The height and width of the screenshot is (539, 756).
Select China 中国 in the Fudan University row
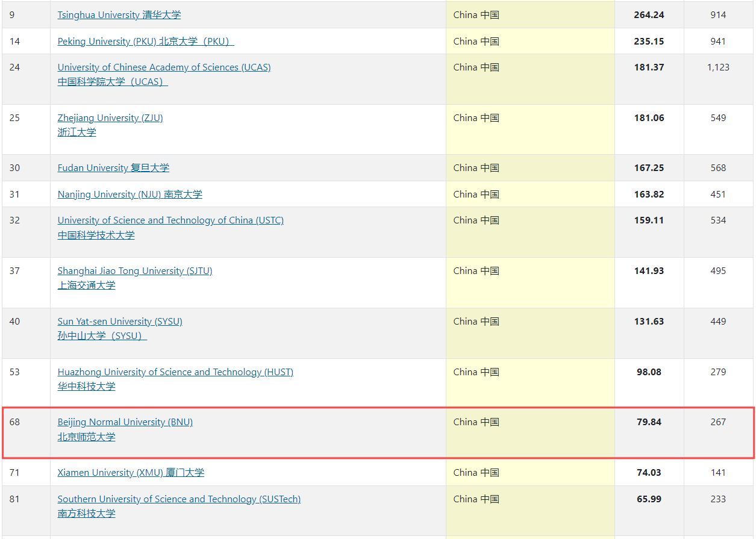pos(476,168)
